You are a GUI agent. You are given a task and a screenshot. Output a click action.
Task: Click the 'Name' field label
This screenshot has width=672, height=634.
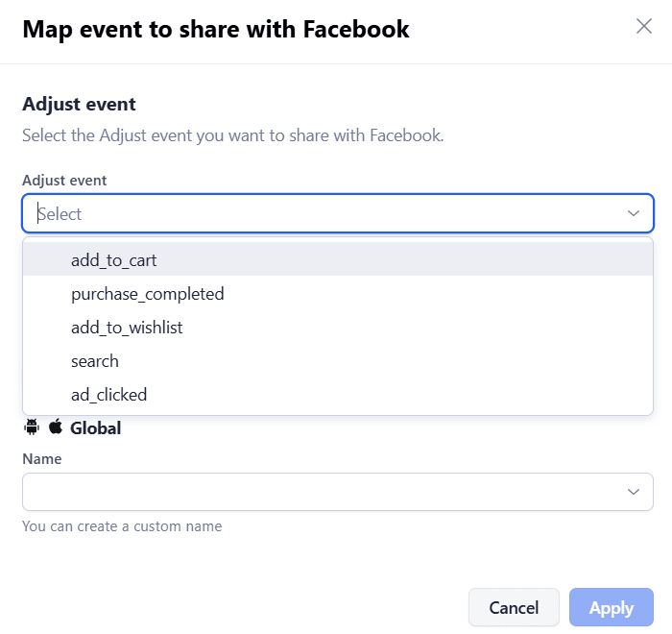[41, 459]
